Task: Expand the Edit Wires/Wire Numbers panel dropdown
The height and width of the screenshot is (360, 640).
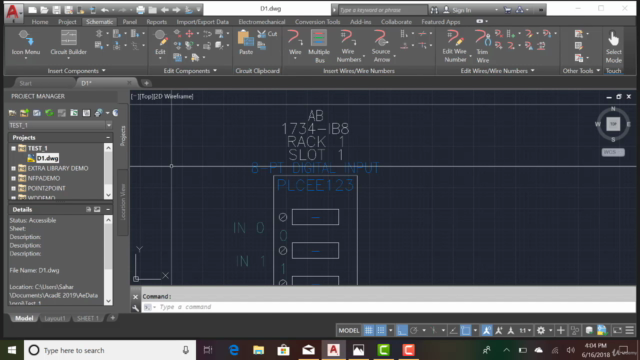Action: click(x=533, y=71)
